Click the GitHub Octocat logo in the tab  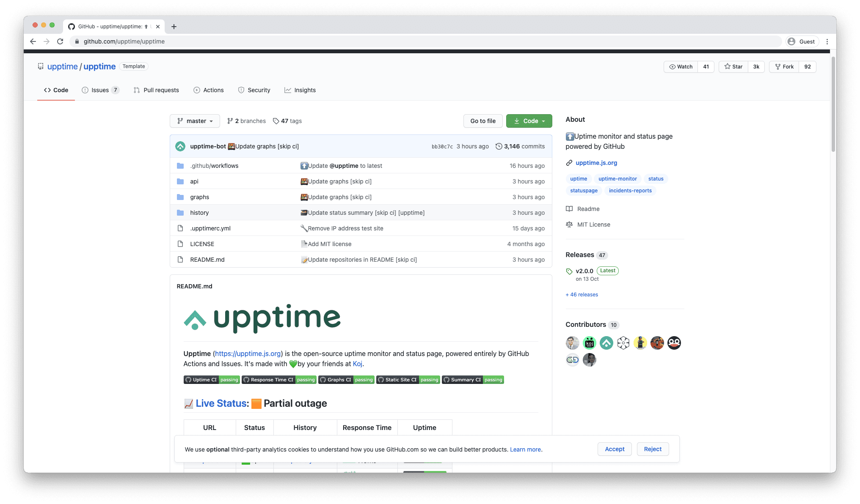point(71,26)
